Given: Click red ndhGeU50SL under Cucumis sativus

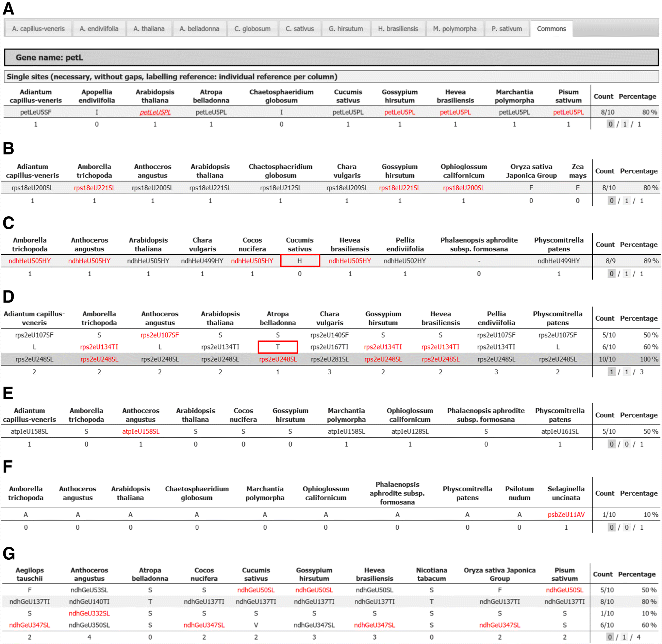Looking at the screenshot, I should coord(256,590).
